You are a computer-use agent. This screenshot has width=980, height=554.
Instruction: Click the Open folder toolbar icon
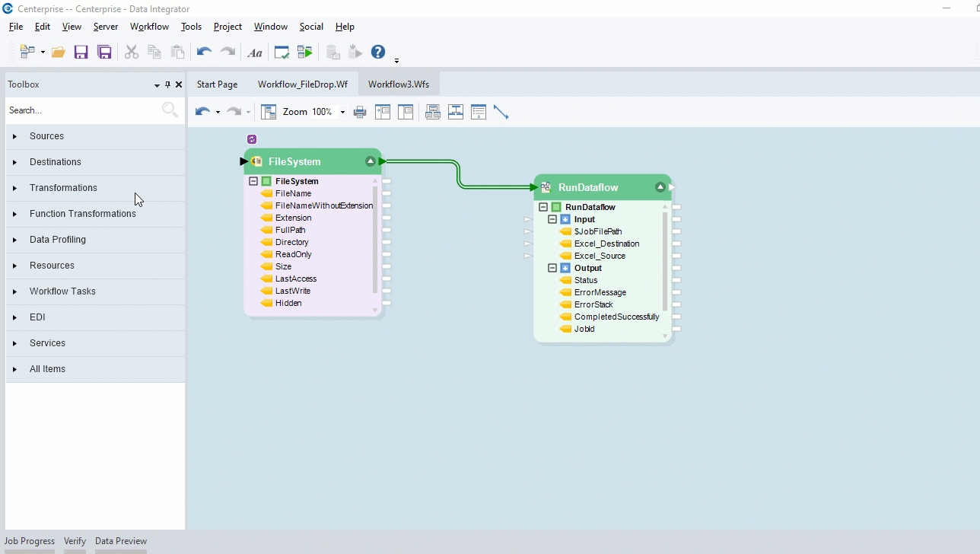point(58,53)
